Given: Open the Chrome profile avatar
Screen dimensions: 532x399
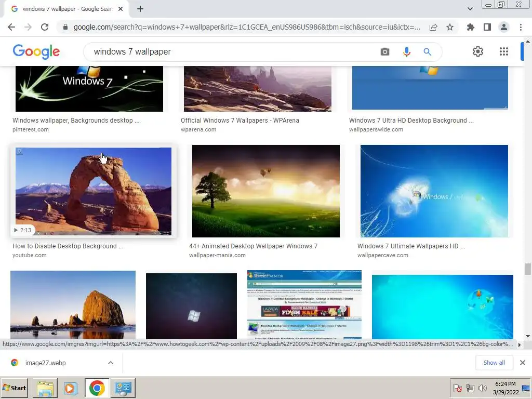Looking at the screenshot, I should point(504,27).
